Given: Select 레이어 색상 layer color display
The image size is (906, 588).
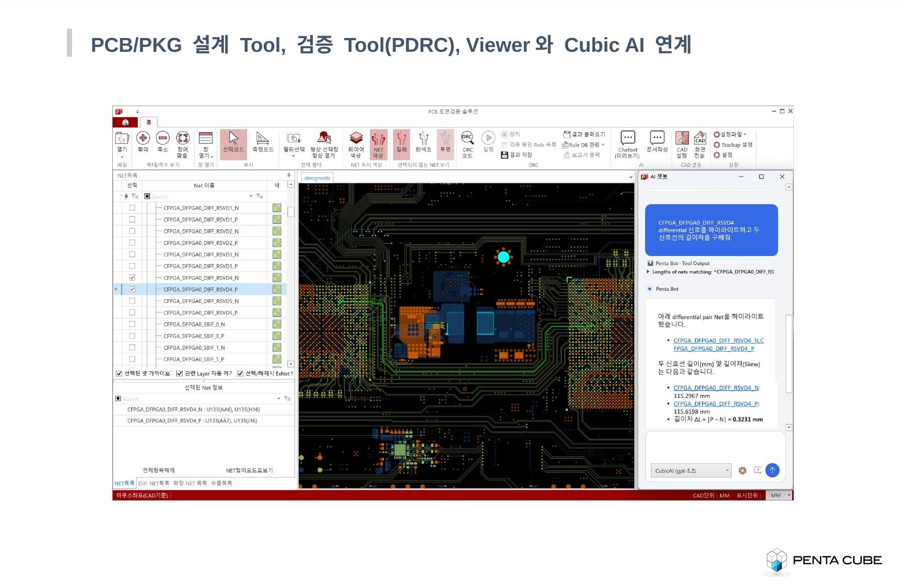Looking at the screenshot, I should [x=356, y=144].
